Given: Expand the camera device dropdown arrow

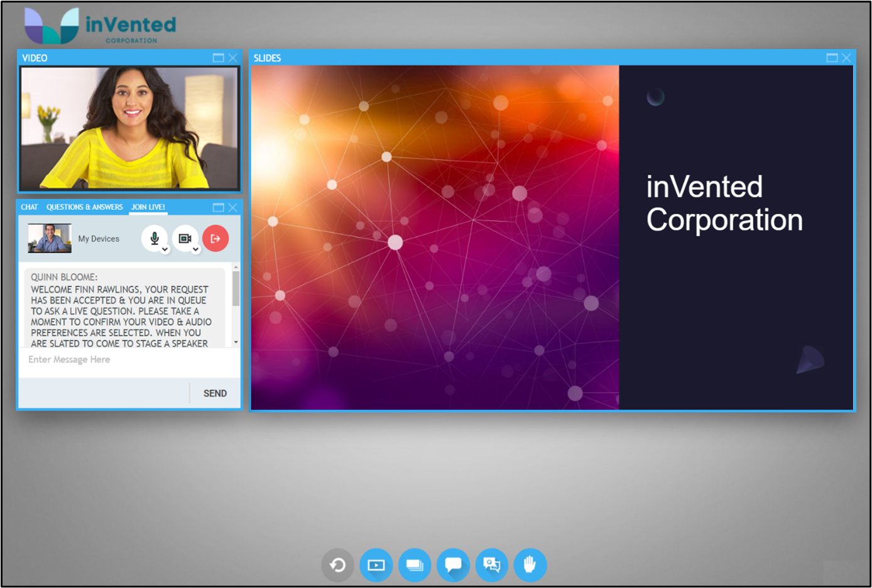Looking at the screenshot, I should [195, 249].
